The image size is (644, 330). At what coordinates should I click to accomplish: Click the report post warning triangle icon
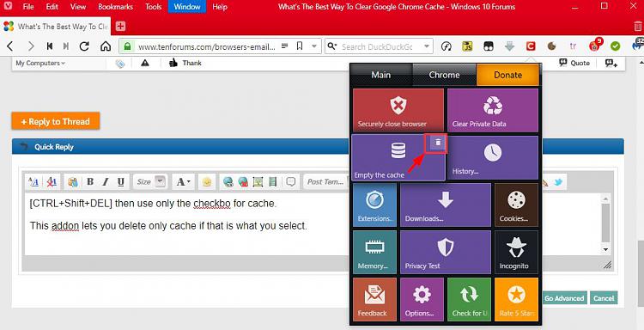click(x=144, y=63)
